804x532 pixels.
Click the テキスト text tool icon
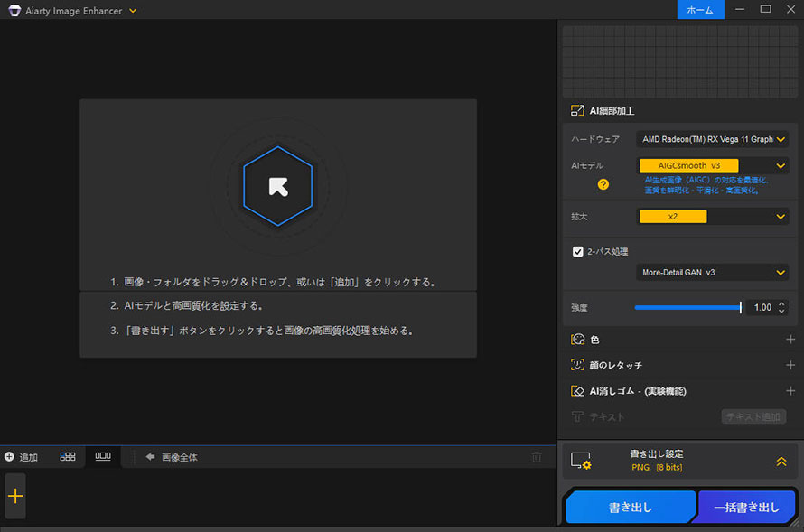point(575,416)
